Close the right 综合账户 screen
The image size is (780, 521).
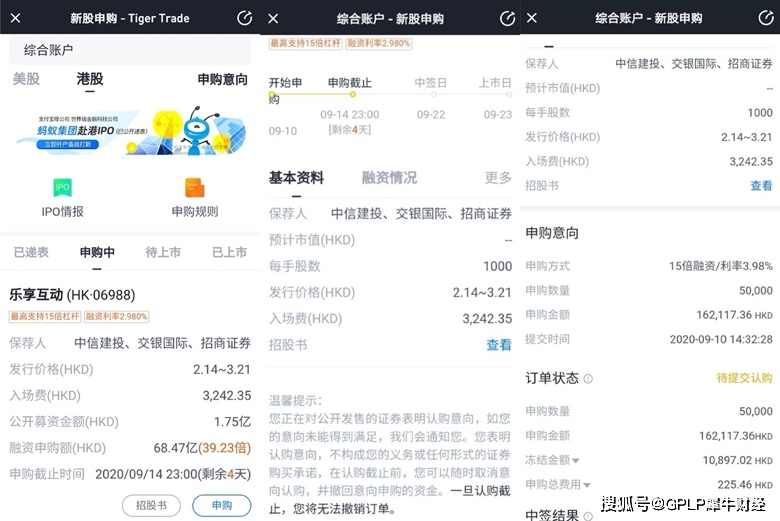(x=532, y=18)
